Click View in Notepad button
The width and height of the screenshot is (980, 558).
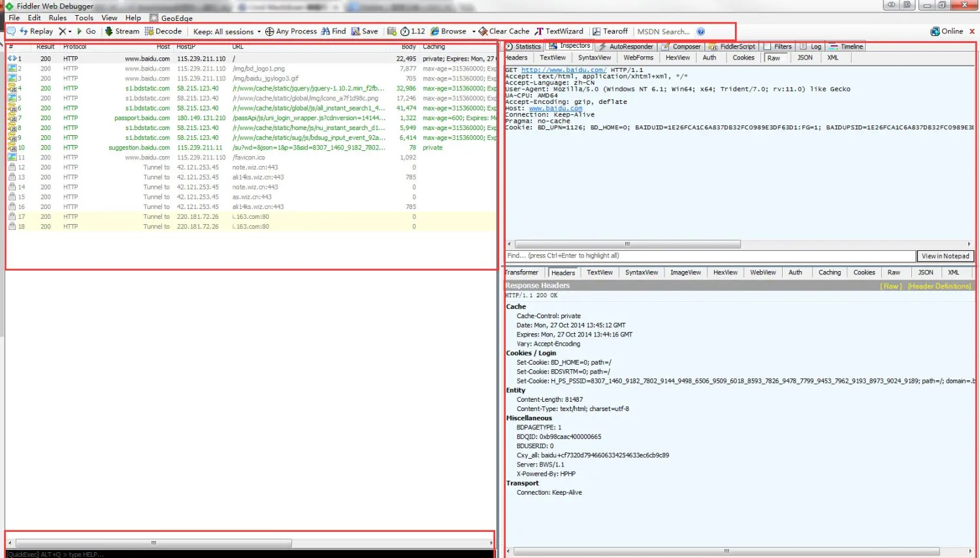945,256
